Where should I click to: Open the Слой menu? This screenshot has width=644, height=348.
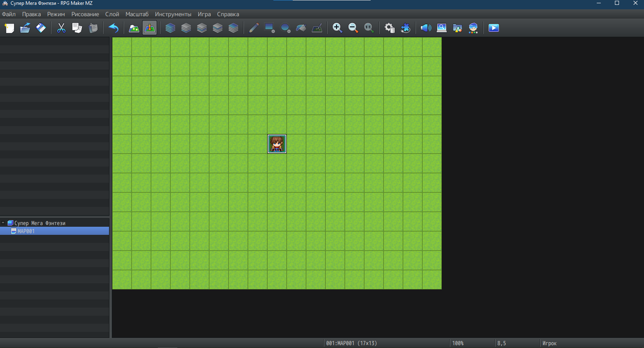coord(112,14)
